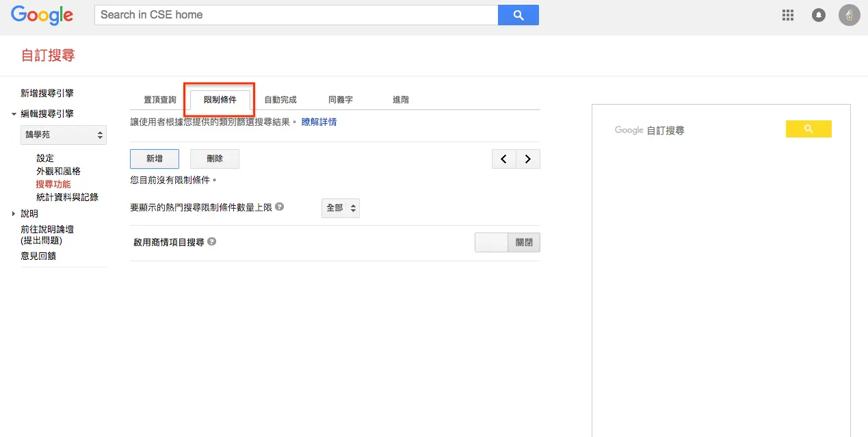Click the 新增 button
This screenshot has height=437, width=868.
pyautogui.click(x=155, y=159)
